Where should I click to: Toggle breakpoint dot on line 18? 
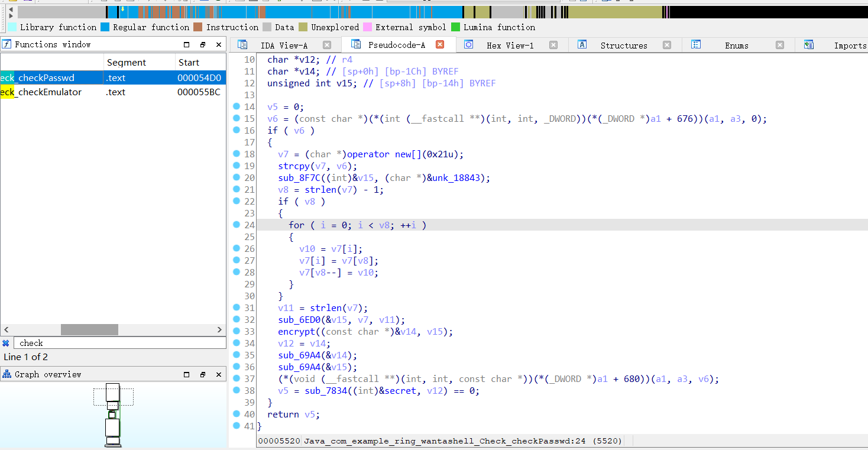[236, 154]
